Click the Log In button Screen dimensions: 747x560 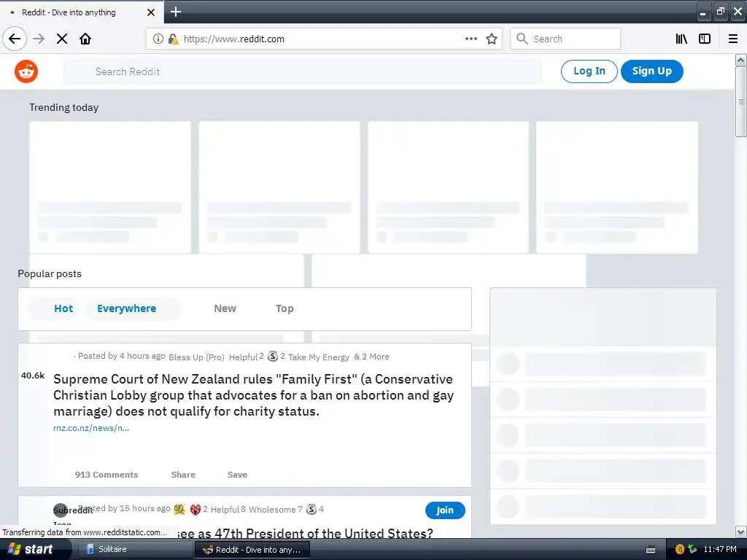click(x=589, y=71)
